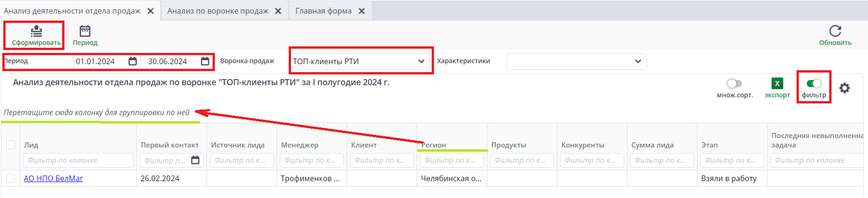Open table settings gear icon

(x=845, y=88)
